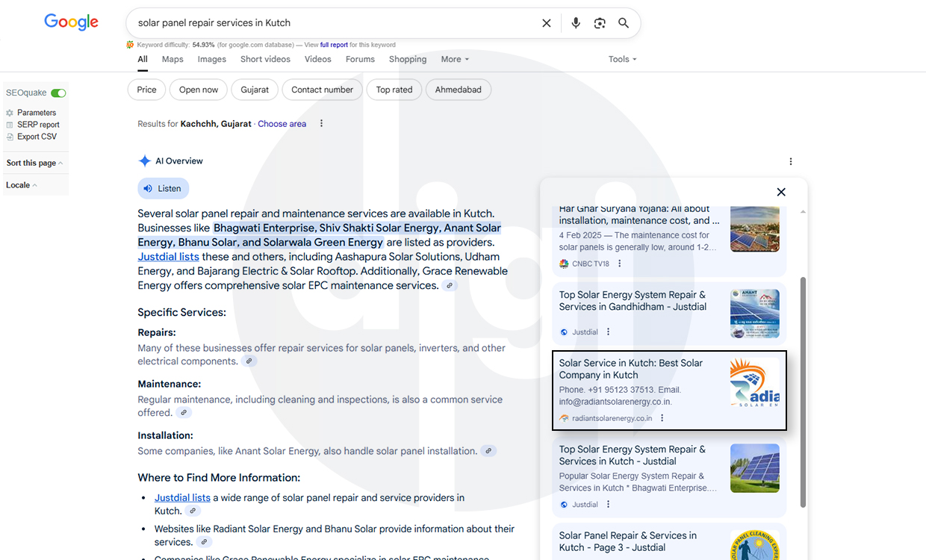The width and height of the screenshot is (926, 560).
Task: Open three-dot menu for radiantsolarenergy.co.in source
Action: 662,418
